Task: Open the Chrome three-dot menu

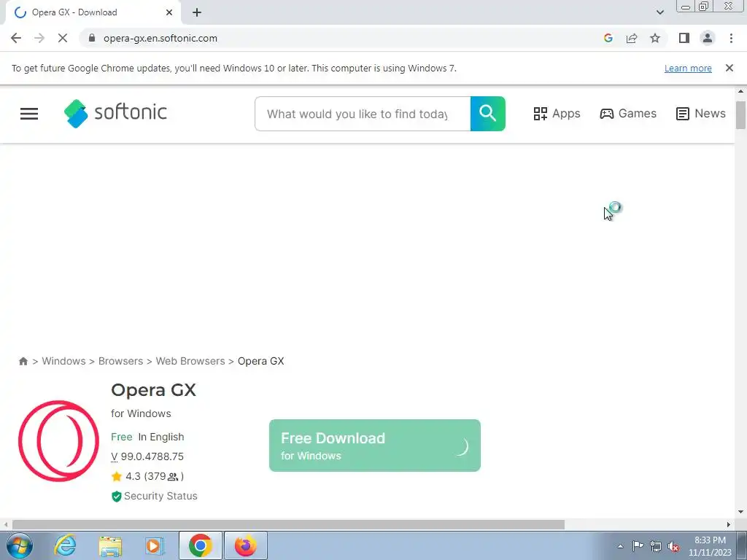Action: point(731,38)
